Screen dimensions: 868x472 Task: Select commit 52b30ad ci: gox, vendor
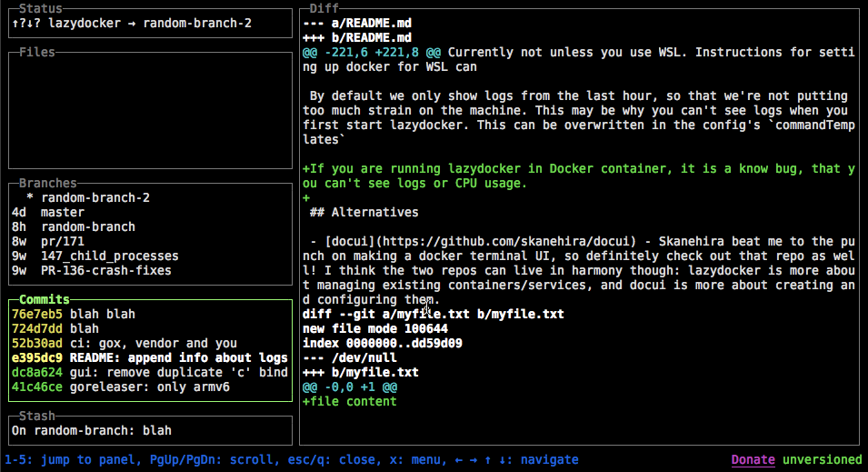[150, 343]
